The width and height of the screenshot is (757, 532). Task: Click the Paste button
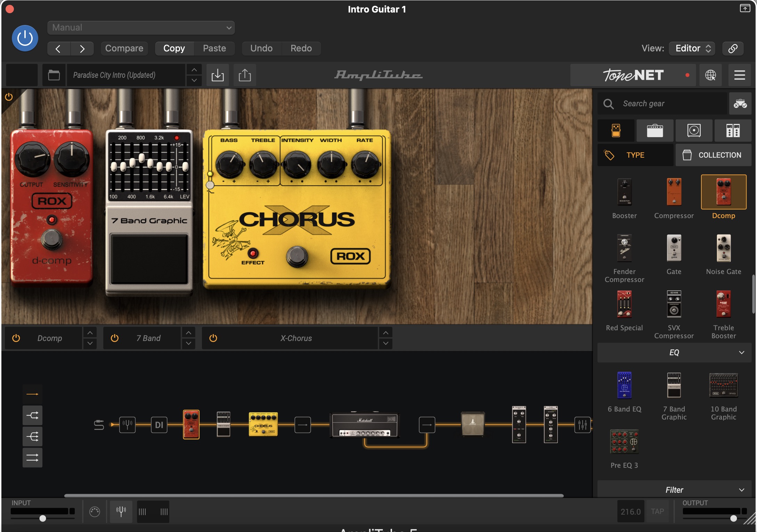click(214, 48)
